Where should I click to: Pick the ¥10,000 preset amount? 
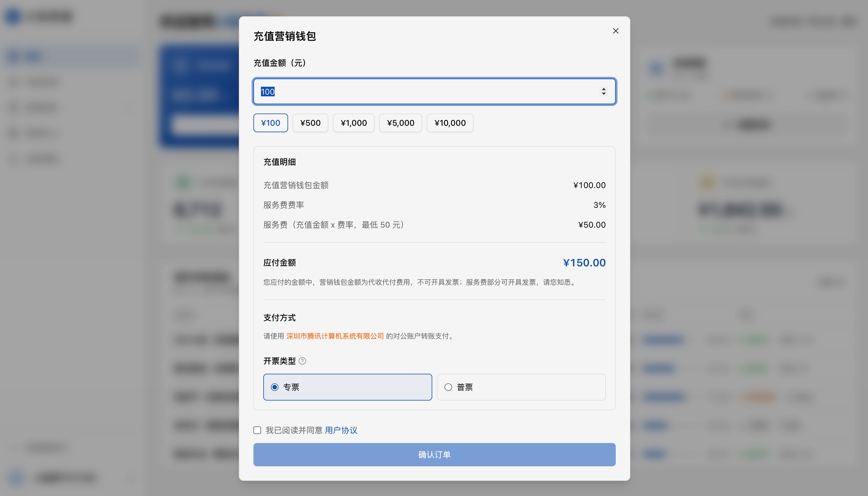(450, 123)
